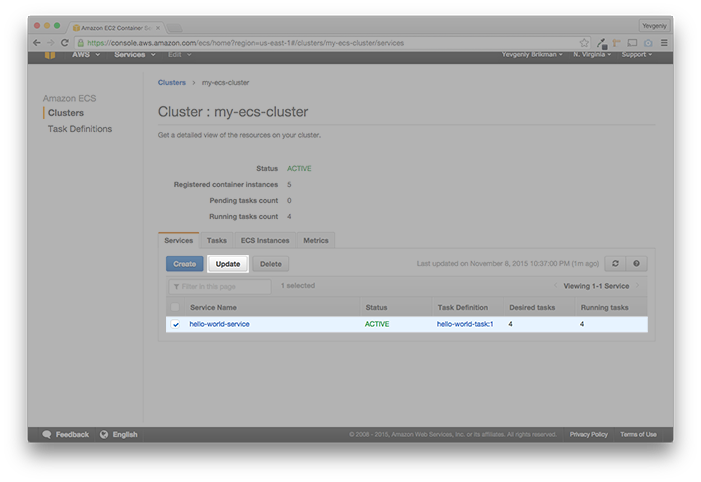Screen dimensions: 701x482
Task: Open Task Definitions in the sidebar
Action: [80, 129]
